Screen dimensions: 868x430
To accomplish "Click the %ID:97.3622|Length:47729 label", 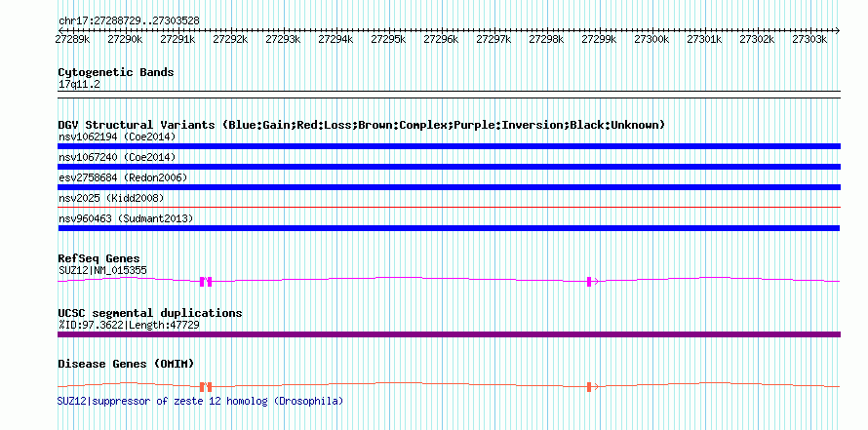I will 129,325.
